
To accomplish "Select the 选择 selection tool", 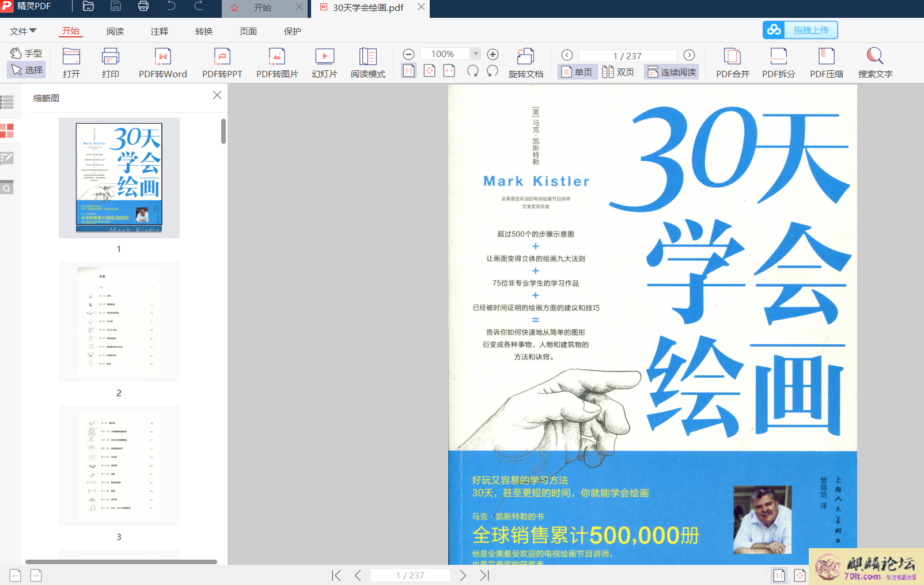I will [x=26, y=70].
